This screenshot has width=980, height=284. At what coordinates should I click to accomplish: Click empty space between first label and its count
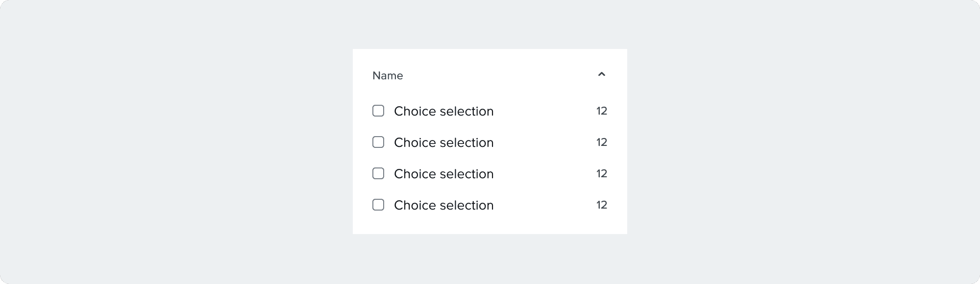(544, 111)
